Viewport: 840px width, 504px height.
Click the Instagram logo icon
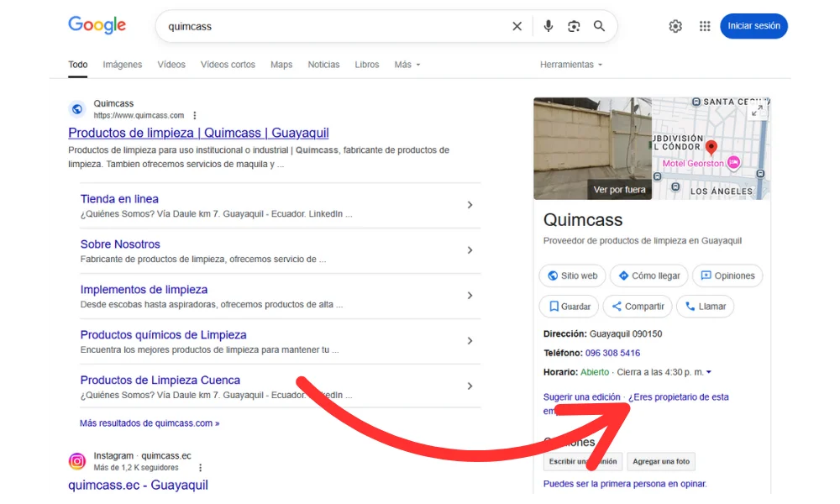77,461
